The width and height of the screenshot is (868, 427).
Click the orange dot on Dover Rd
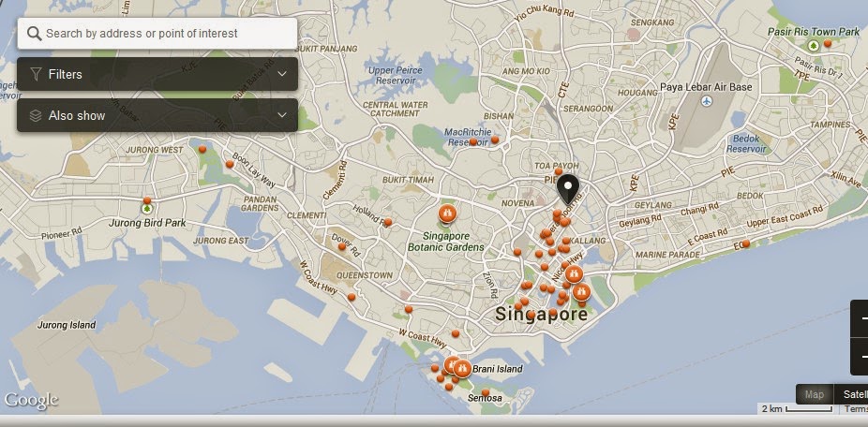(x=342, y=246)
